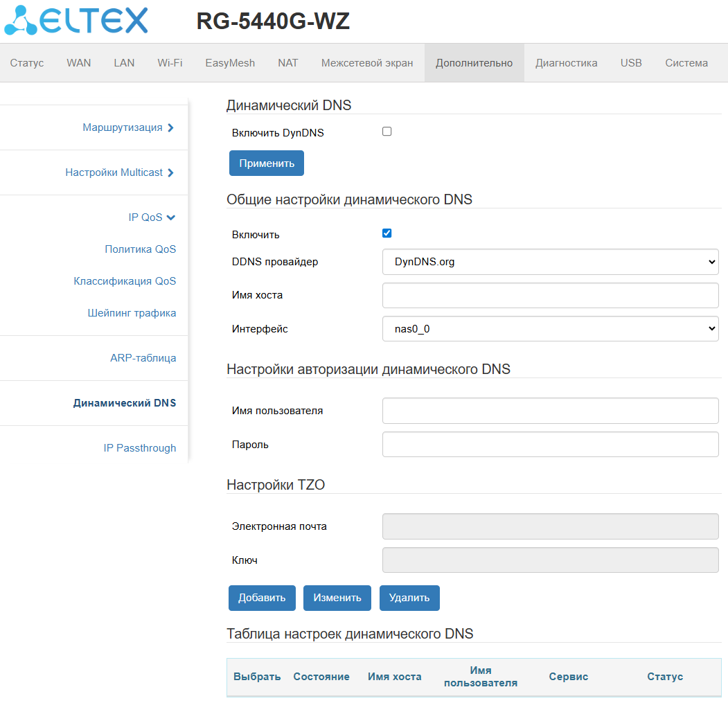
Task: Focus the Пароль input field
Action: click(550, 445)
